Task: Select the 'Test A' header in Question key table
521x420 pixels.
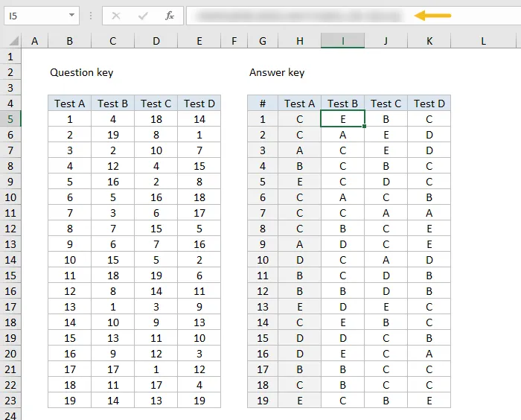Action: point(69,104)
